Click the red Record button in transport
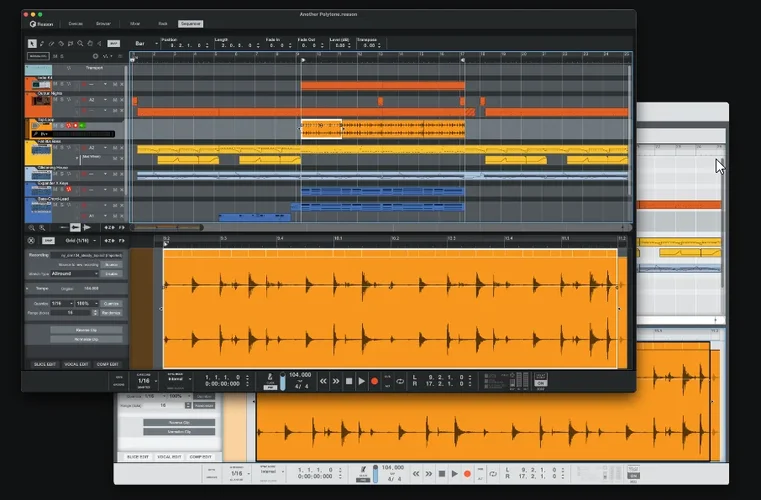 tap(375, 381)
